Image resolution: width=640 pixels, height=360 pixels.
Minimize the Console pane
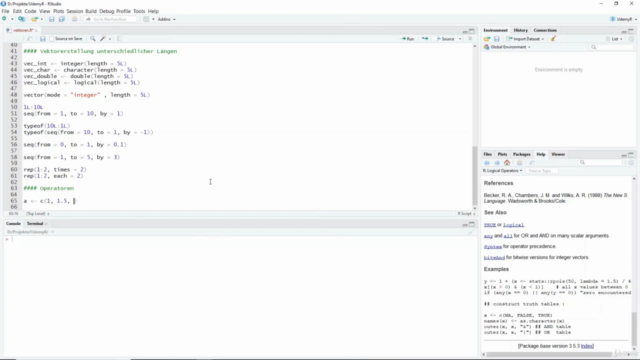click(465, 224)
